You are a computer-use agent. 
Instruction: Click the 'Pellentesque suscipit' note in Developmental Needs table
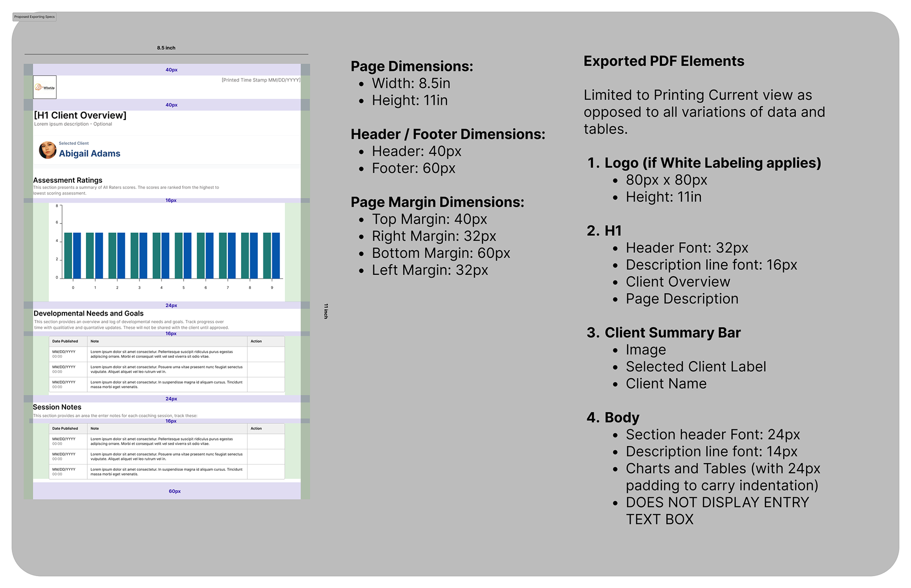(x=162, y=354)
